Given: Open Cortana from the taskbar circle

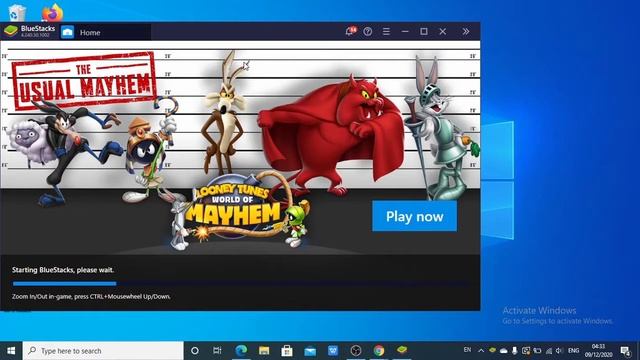Looking at the screenshot, I should tap(195, 351).
